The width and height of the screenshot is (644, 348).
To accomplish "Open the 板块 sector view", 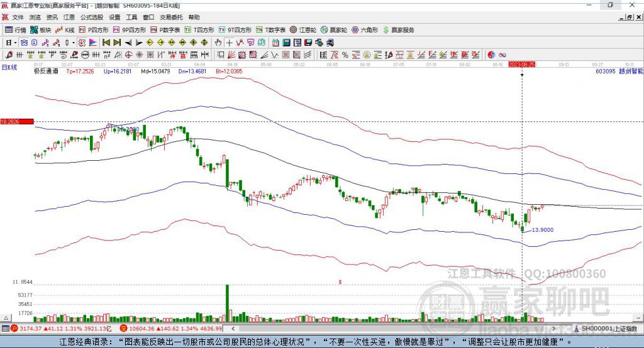I will (41, 30).
